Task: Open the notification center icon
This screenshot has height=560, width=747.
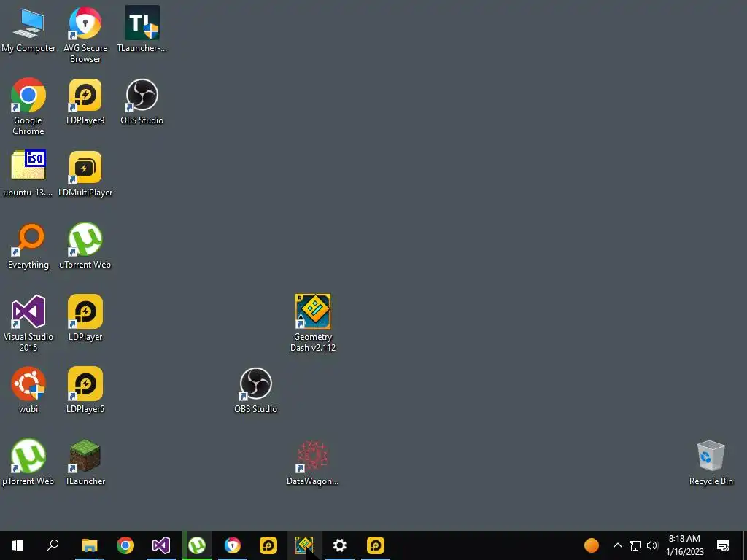Action: pos(723,545)
